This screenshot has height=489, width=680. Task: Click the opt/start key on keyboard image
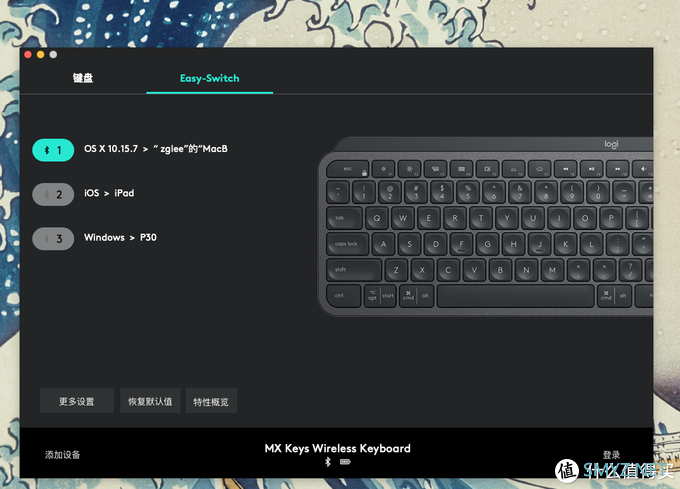(x=380, y=296)
